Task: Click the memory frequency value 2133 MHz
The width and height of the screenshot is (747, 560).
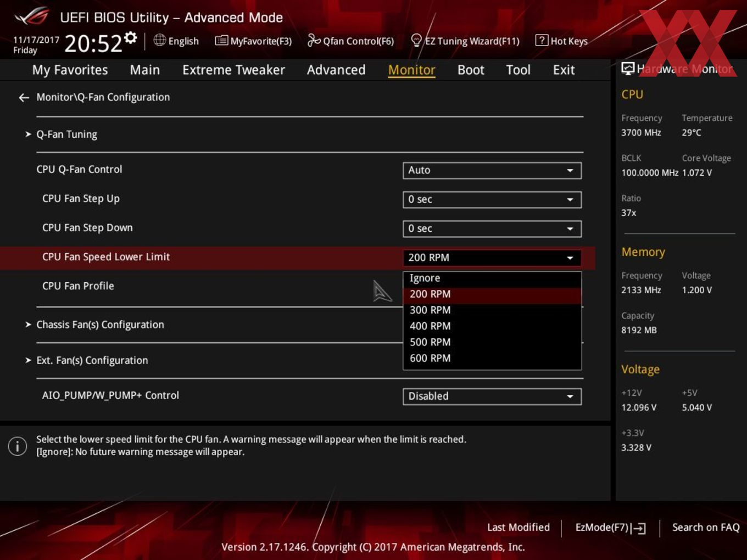Action: click(641, 290)
